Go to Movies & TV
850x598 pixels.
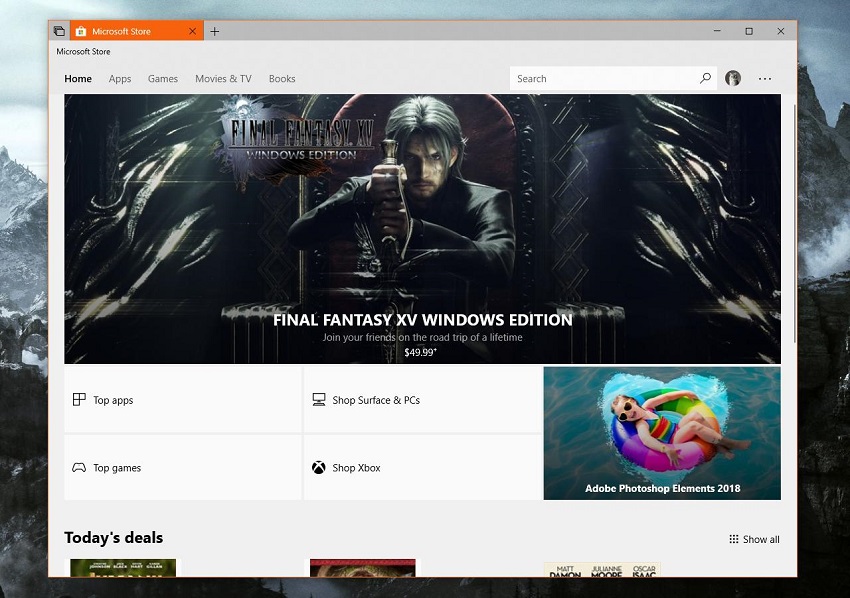[x=223, y=79]
